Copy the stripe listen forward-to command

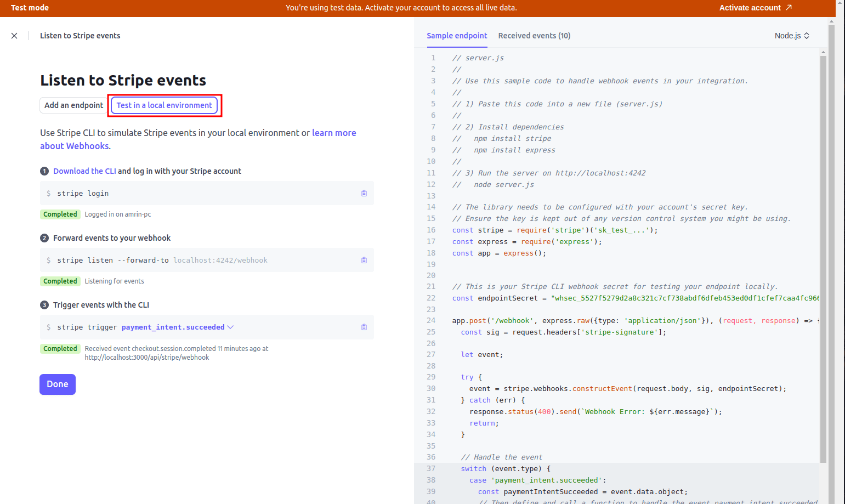click(x=364, y=260)
